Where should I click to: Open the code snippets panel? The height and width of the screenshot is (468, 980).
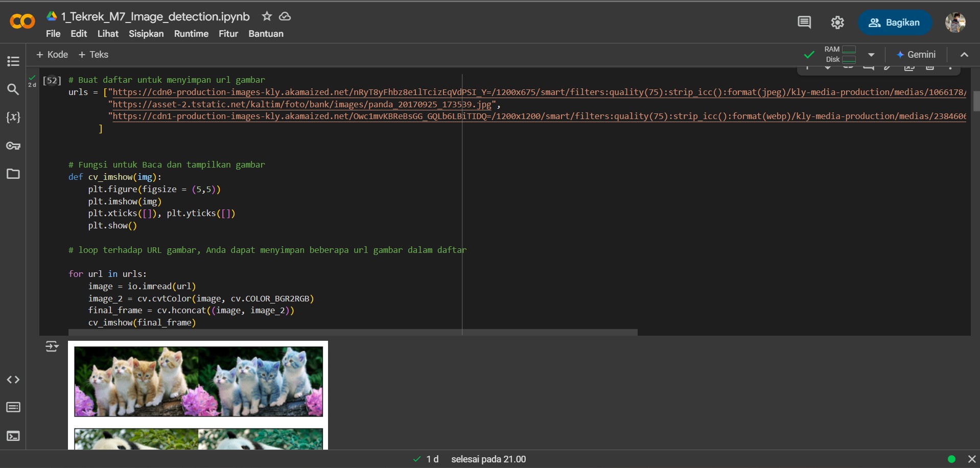13,380
